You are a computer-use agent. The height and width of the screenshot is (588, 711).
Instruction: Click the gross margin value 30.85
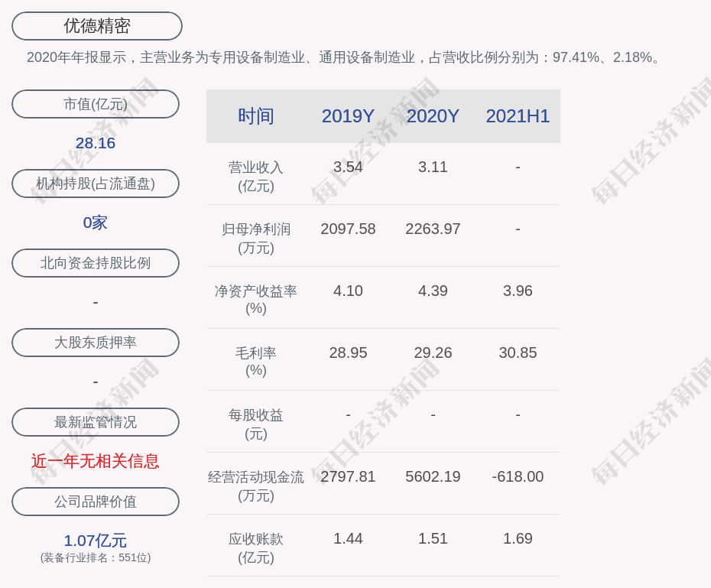(518, 352)
